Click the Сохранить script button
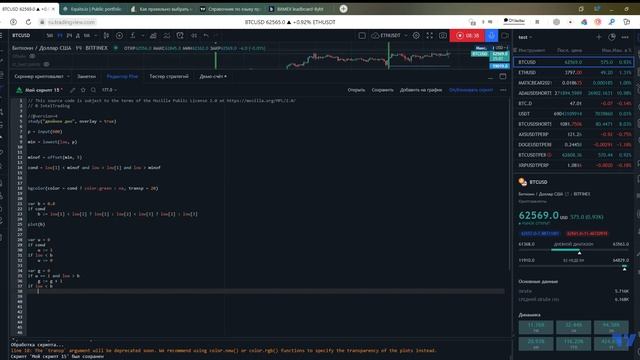 pyautogui.click(x=382, y=90)
